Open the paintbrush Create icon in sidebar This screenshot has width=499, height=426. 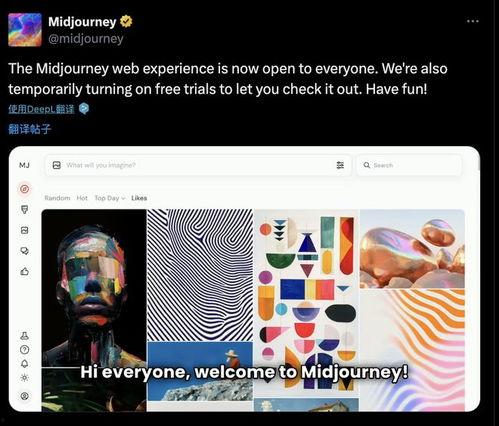click(x=24, y=210)
